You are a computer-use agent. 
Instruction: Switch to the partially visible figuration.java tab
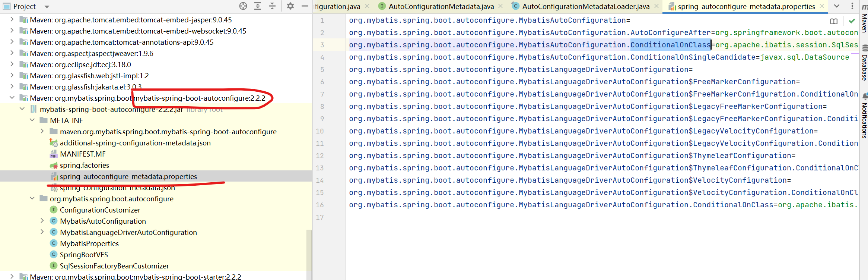tap(338, 6)
